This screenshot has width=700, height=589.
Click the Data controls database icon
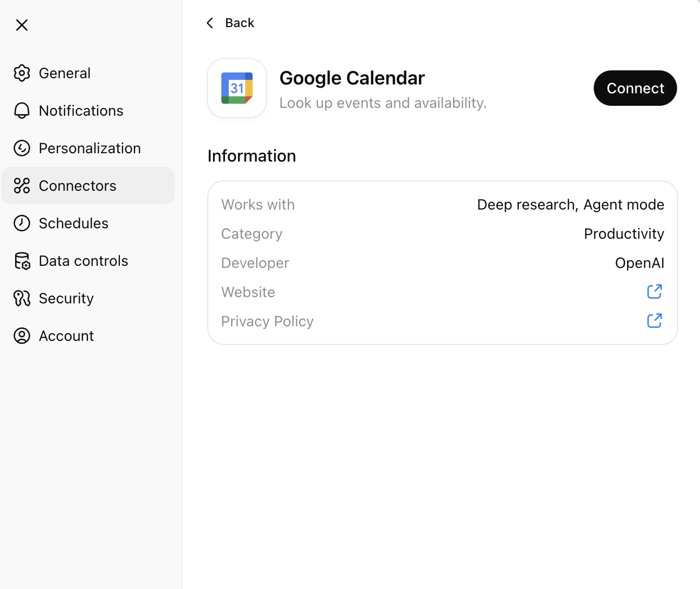tap(22, 261)
